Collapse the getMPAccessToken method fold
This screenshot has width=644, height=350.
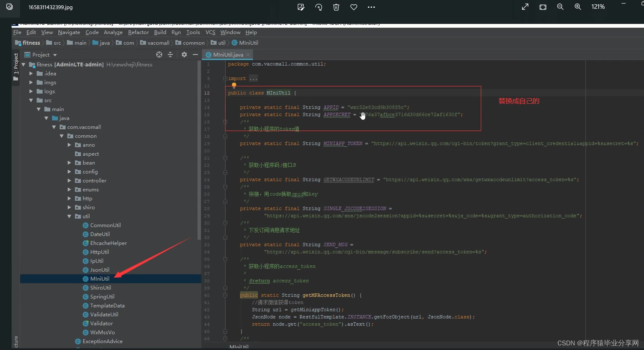[x=225, y=295]
